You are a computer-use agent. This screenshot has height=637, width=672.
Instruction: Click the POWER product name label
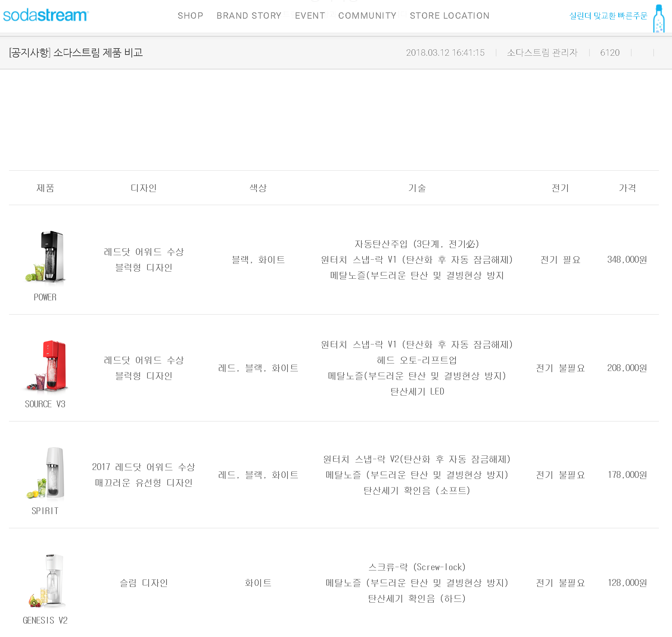[x=45, y=297]
